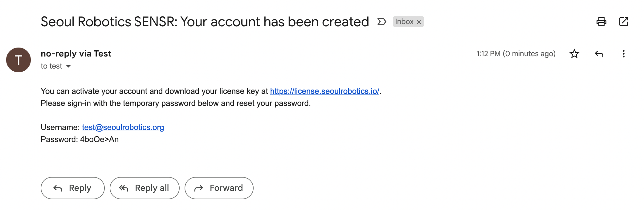Image resolution: width=644 pixels, height=210 pixels.
Task: Toggle the importance marker next to the subject
Action: pos(382,22)
